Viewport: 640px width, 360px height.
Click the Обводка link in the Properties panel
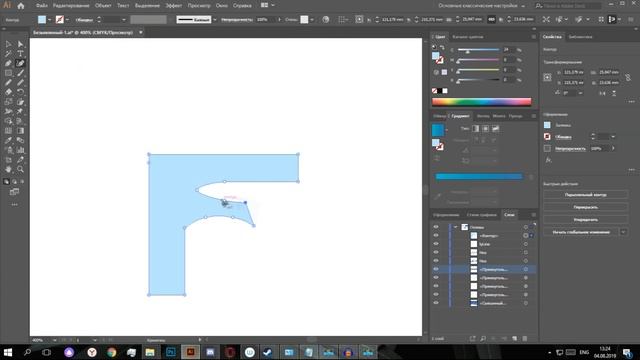click(563, 137)
